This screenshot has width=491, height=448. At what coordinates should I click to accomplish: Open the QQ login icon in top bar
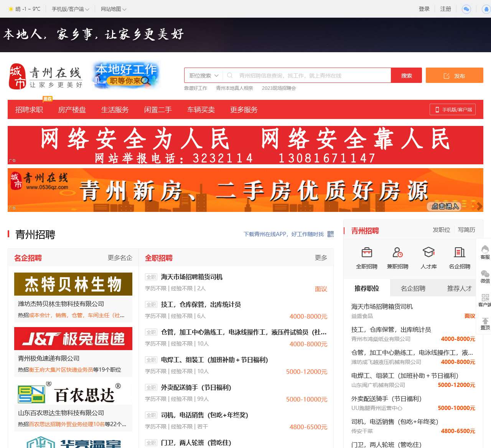(486, 9)
